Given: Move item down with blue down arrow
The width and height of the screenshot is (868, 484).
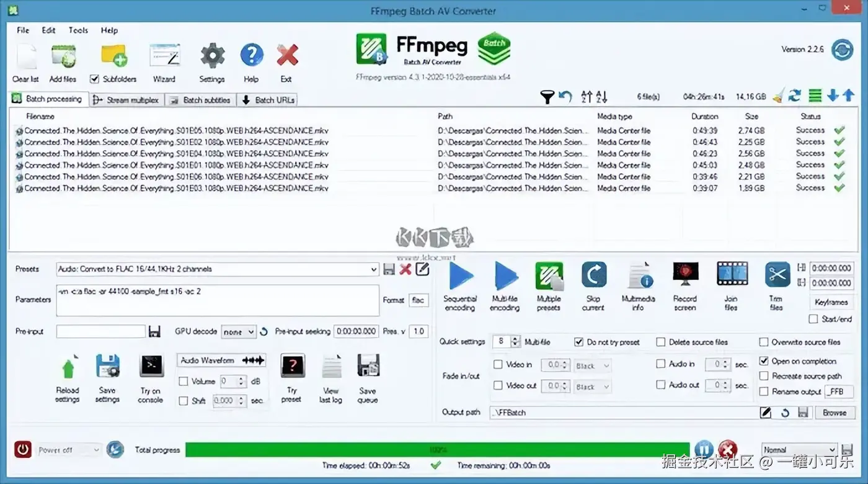Looking at the screenshot, I should 833,96.
